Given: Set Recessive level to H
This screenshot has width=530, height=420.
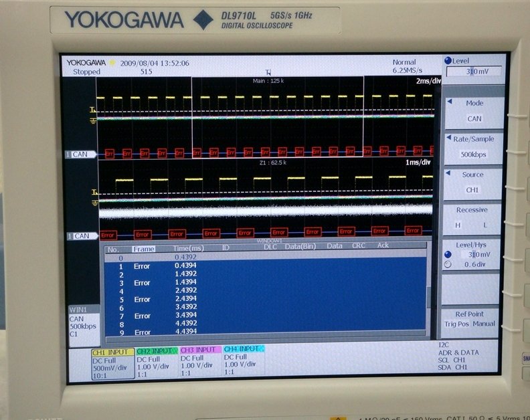Looking at the screenshot, I should [x=458, y=225].
